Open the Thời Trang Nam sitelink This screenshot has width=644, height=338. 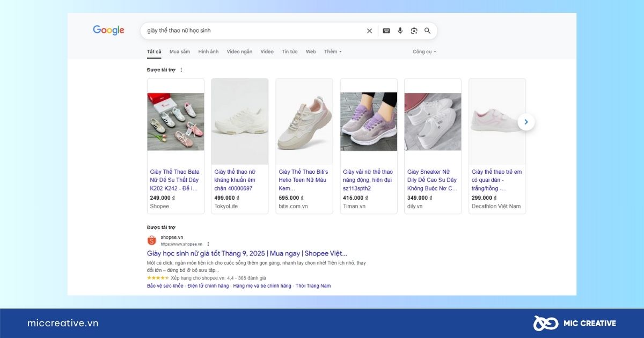313,286
